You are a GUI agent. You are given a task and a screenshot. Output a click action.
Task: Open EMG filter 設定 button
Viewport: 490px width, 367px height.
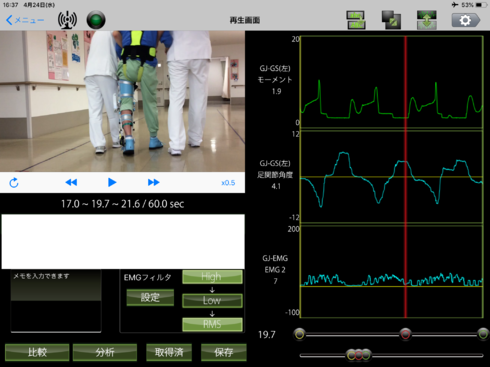tap(150, 297)
